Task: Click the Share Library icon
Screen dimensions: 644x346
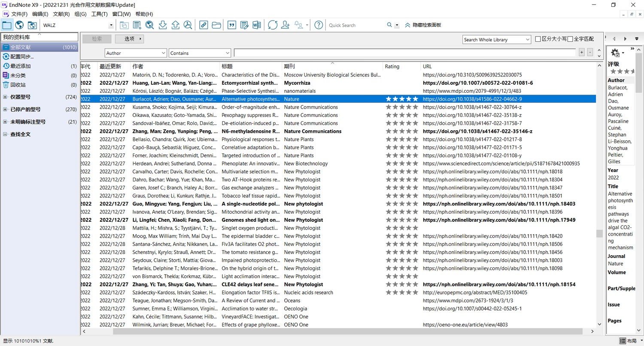Action: [x=285, y=25]
